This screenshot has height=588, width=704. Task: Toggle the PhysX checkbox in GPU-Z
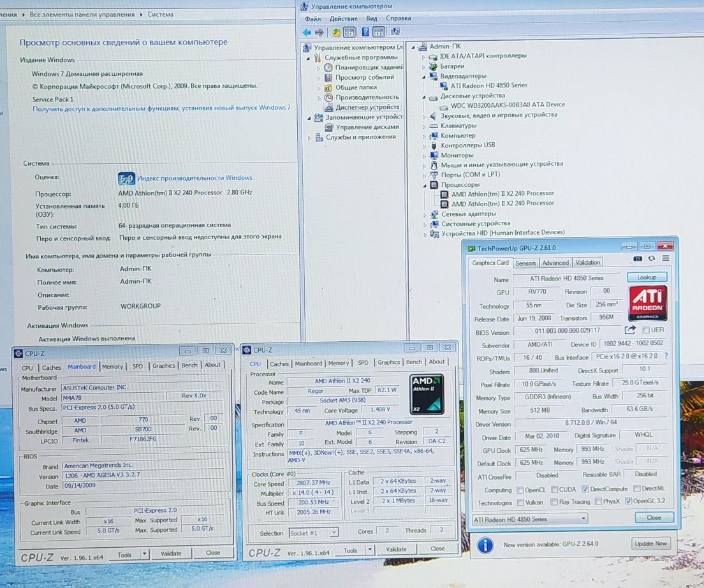pos(598,501)
